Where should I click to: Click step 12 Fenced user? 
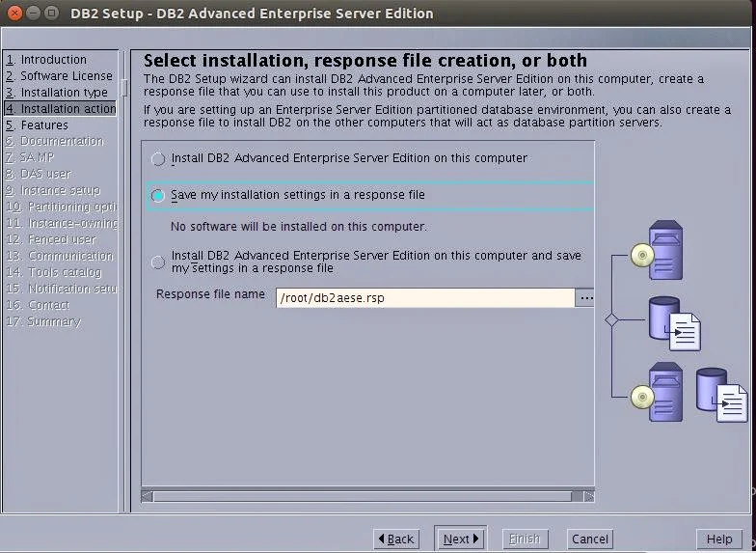(50, 239)
